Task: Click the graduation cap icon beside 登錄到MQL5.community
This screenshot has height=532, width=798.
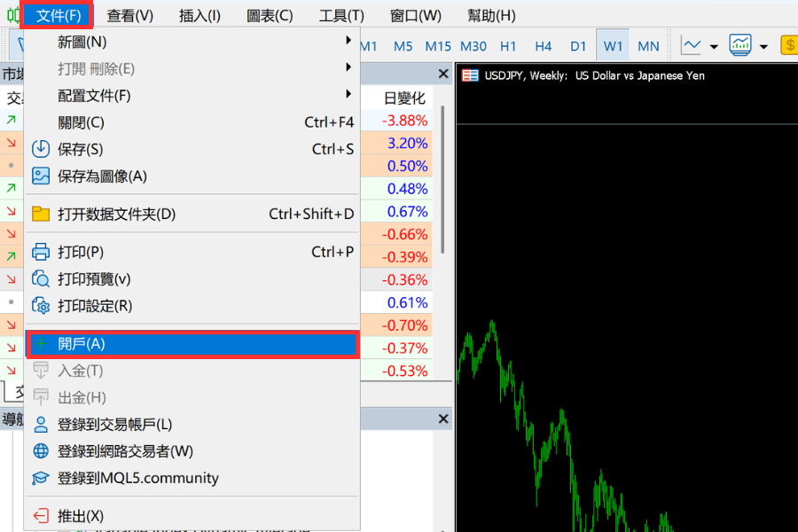Action: pyautogui.click(x=41, y=477)
